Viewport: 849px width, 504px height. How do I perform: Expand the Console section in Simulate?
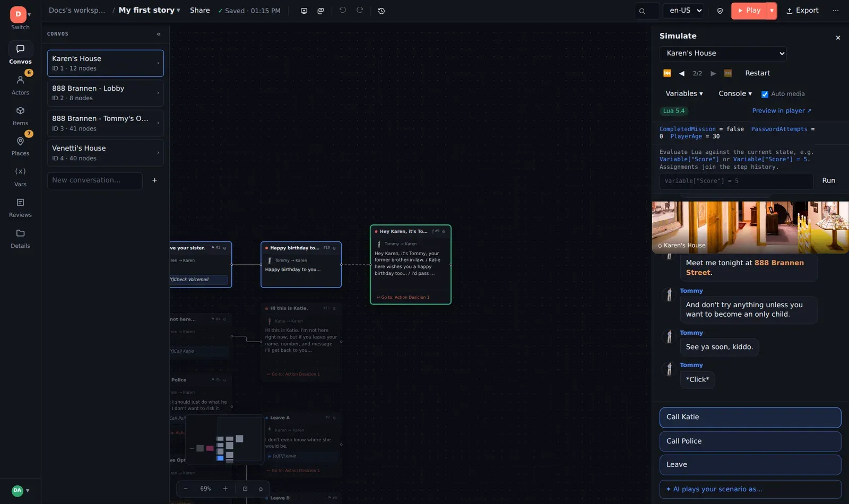[x=735, y=94]
